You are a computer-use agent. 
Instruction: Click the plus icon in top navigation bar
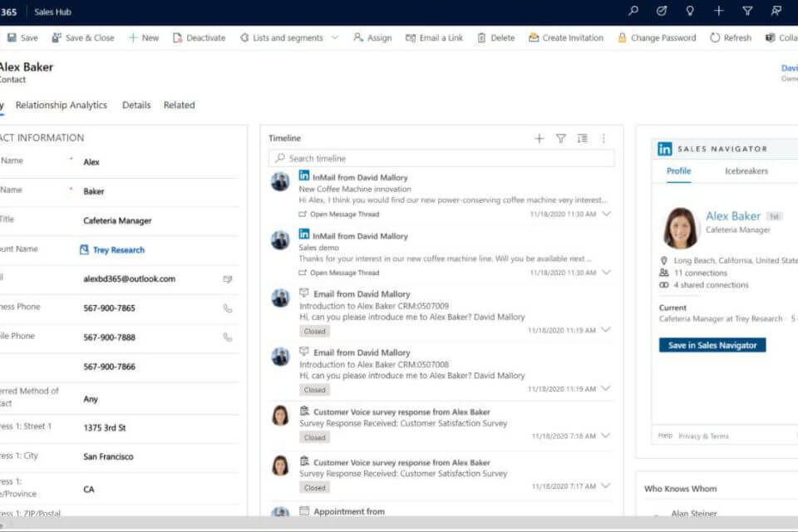(718, 11)
